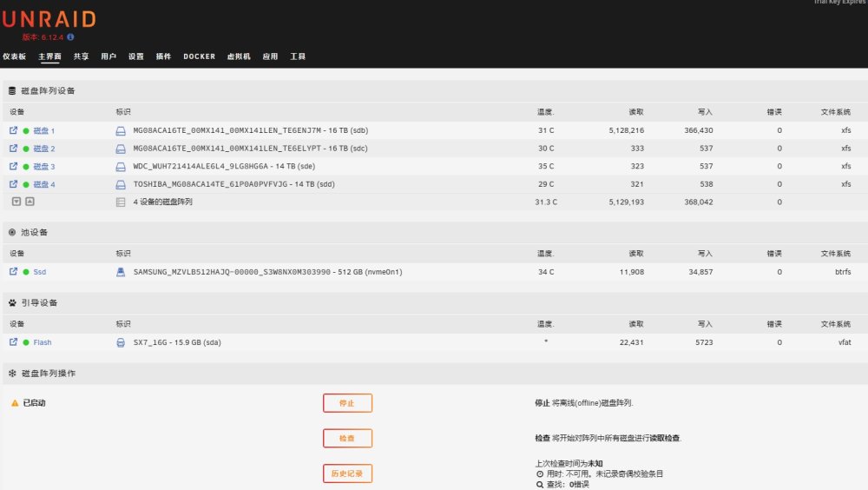The image size is (868, 490).
Task: Open the 用户 users tab
Action: 108,56
